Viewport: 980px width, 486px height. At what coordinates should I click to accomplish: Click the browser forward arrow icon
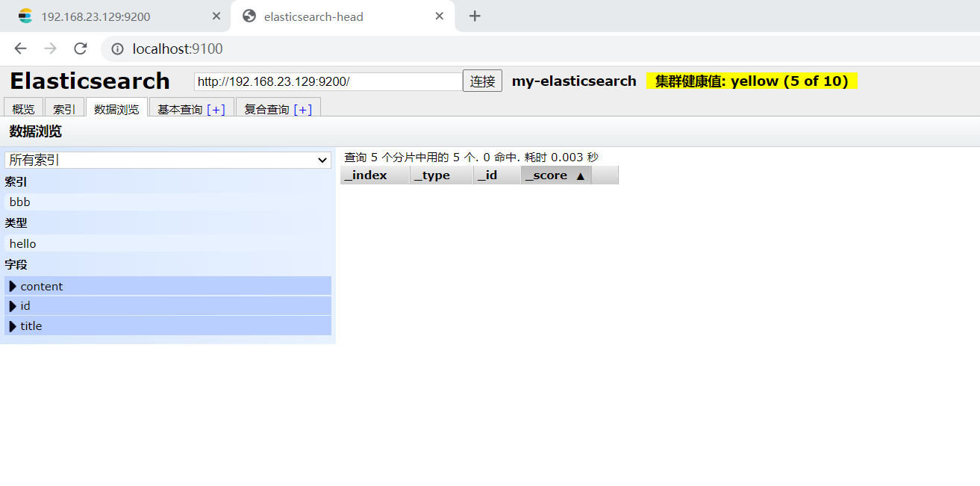pyautogui.click(x=50, y=49)
